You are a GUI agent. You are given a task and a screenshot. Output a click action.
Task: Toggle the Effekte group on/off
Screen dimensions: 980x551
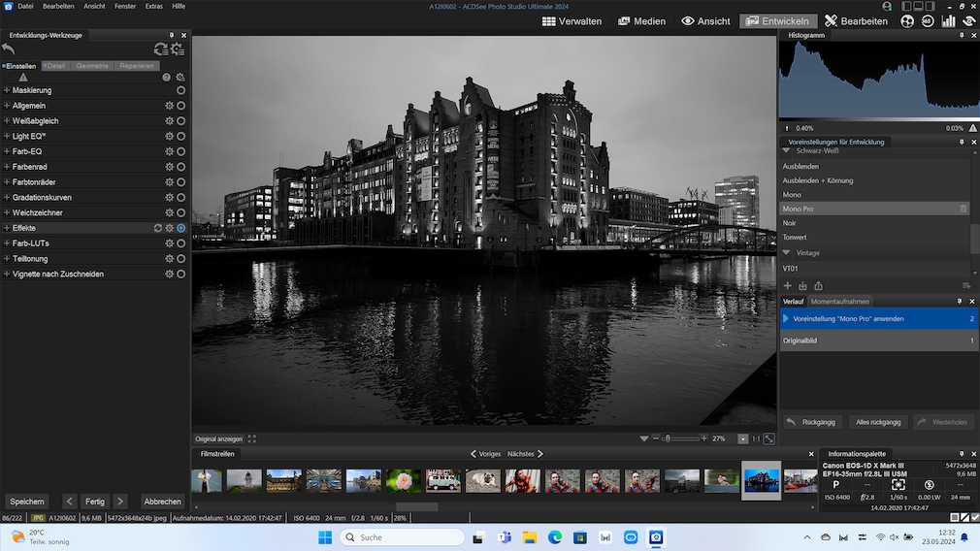coord(180,228)
